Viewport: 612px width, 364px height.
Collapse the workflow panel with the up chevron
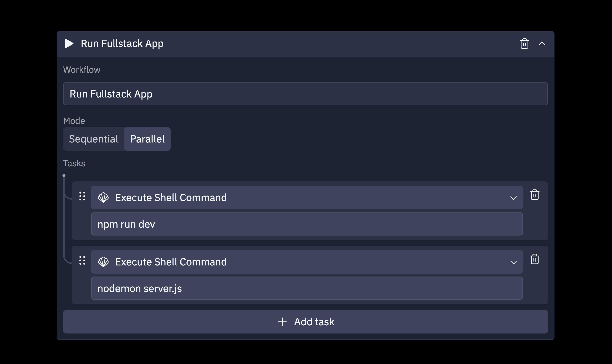[542, 44]
